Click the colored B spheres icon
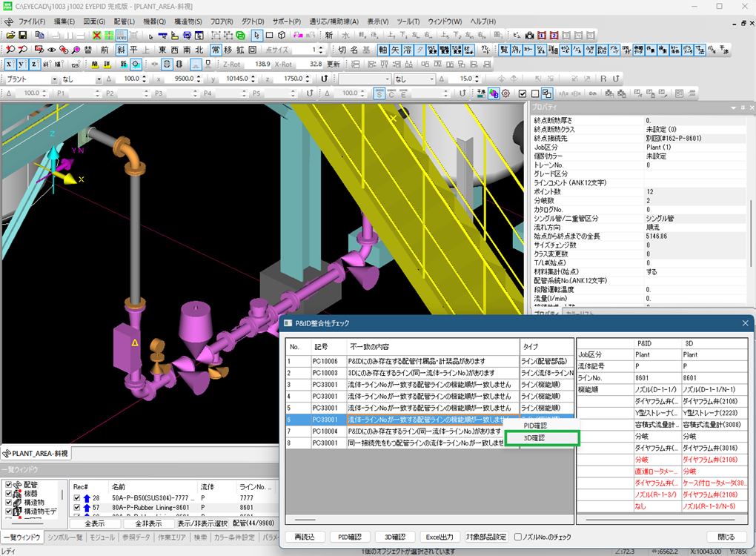The width and height of the screenshot is (756, 556). (494, 93)
